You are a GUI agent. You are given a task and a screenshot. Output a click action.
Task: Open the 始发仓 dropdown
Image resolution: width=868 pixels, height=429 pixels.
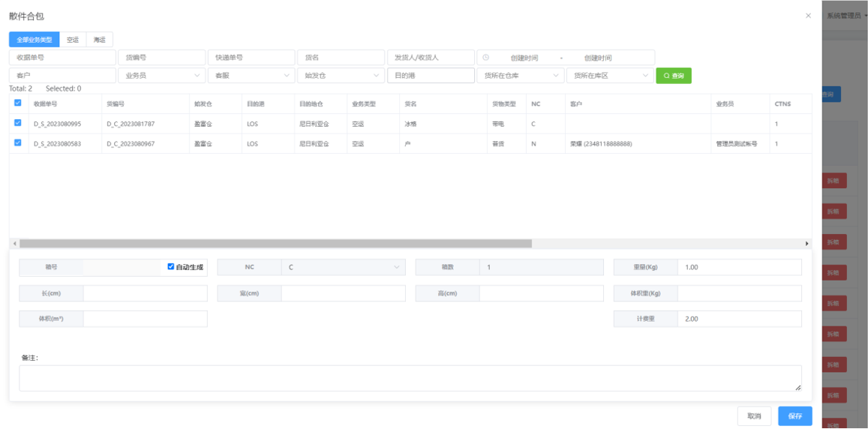pos(341,75)
